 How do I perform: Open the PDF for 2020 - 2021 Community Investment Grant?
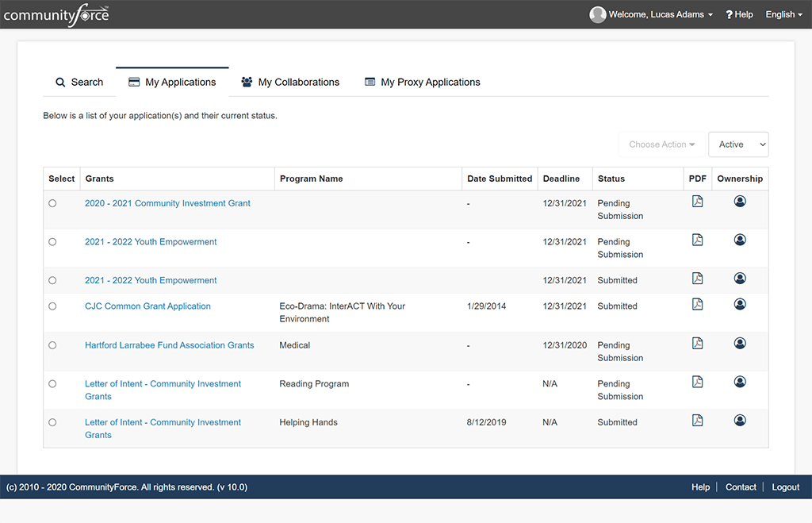[x=697, y=201]
